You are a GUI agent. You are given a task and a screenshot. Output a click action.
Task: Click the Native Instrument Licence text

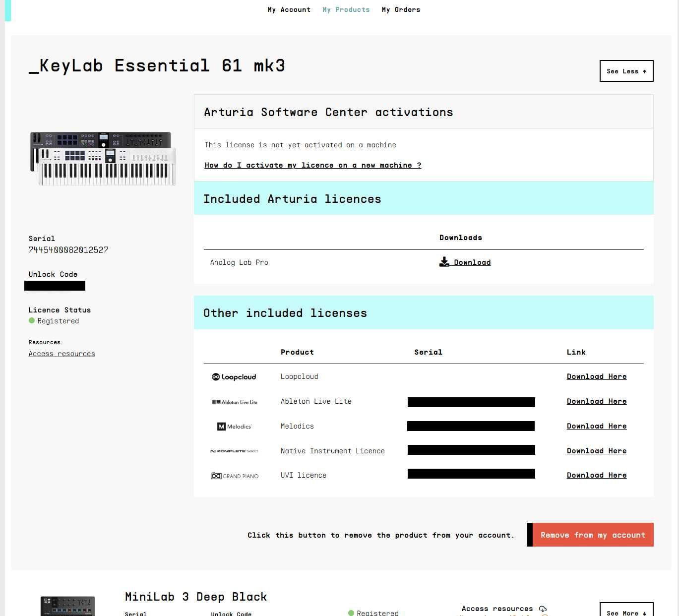click(x=333, y=451)
